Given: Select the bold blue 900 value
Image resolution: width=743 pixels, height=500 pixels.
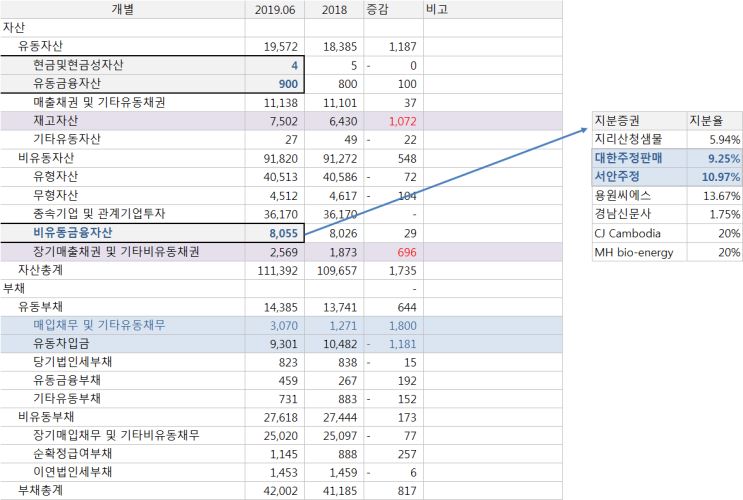Looking at the screenshot, I should [288, 84].
